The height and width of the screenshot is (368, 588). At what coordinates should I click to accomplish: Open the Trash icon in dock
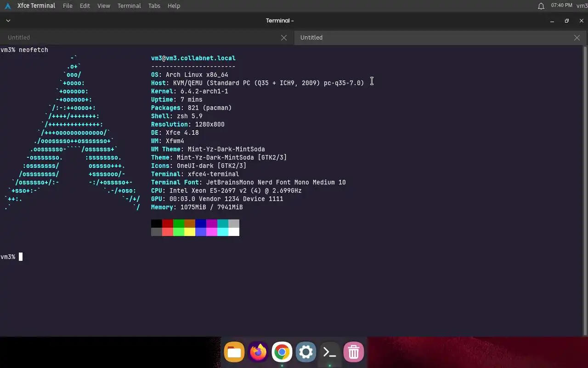pos(354,352)
